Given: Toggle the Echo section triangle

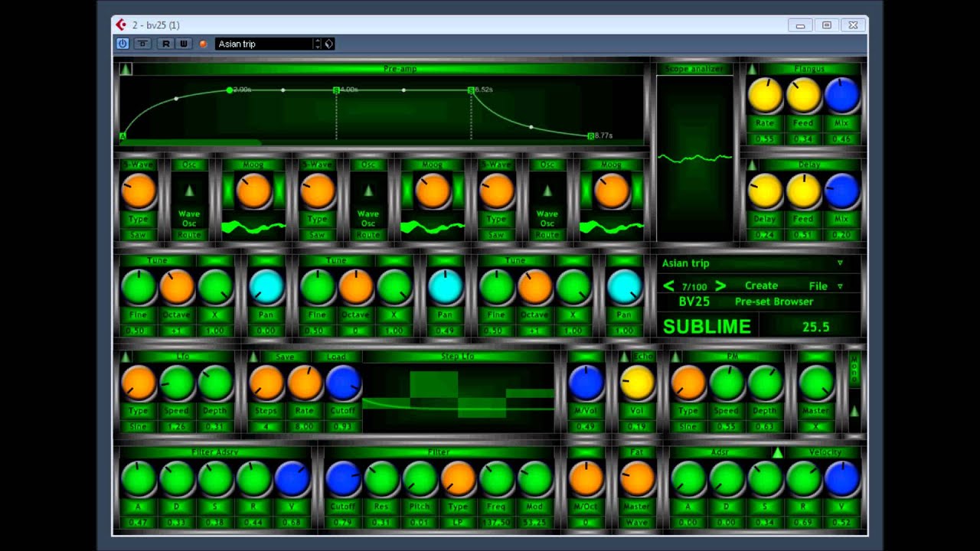Looking at the screenshot, I should (625, 357).
